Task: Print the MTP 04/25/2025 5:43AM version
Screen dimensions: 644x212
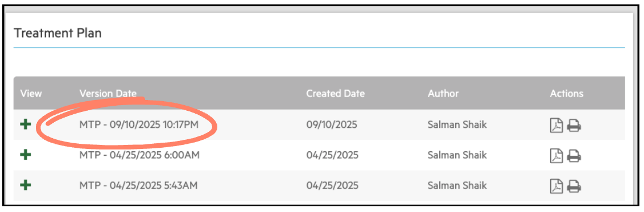Action: click(x=574, y=186)
